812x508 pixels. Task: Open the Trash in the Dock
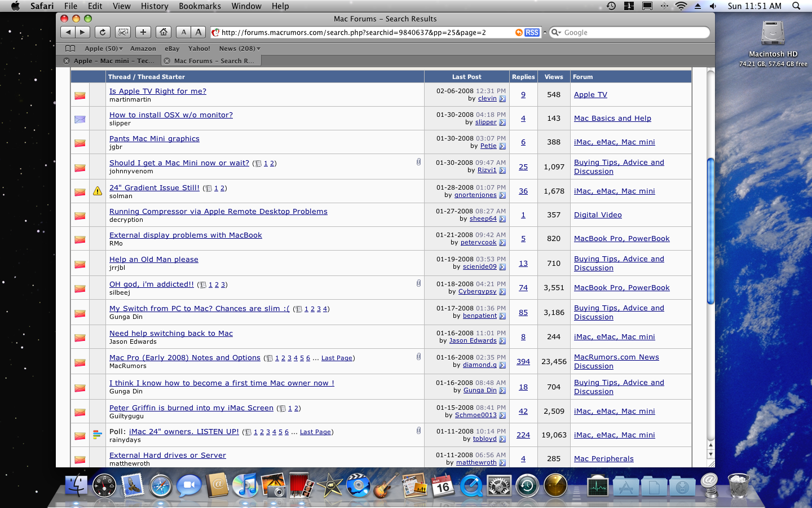point(739,484)
